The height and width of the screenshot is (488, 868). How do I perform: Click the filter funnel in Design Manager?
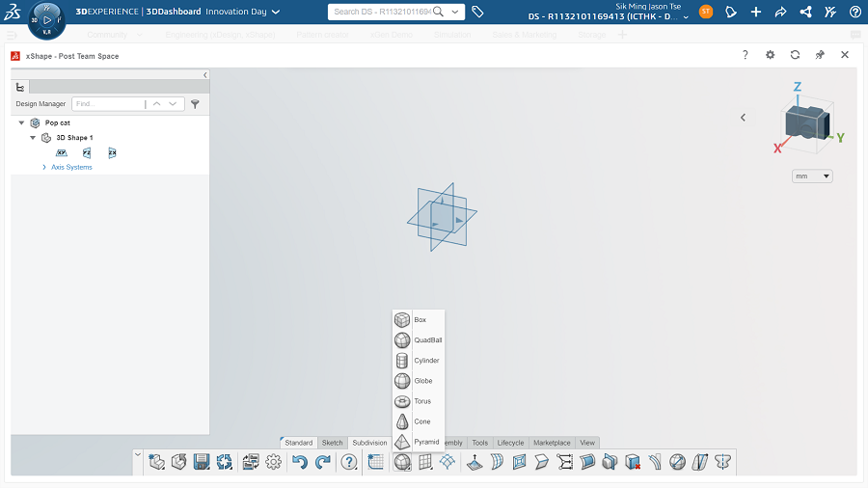coord(195,104)
